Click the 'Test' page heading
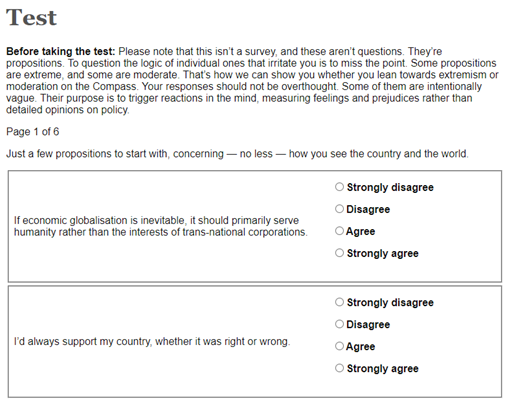This screenshot has width=514, height=400. tap(32, 17)
